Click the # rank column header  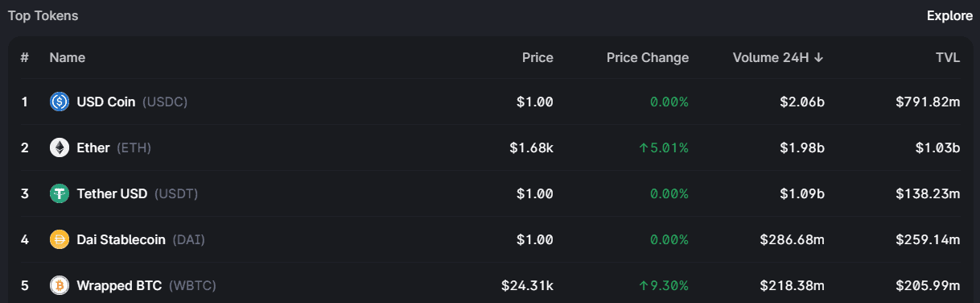[x=25, y=58]
